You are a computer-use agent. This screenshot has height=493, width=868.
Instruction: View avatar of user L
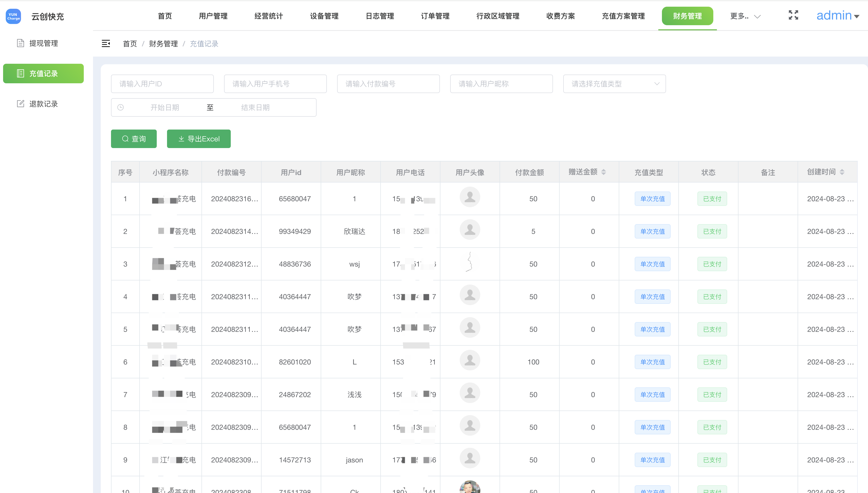pyautogui.click(x=470, y=360)
